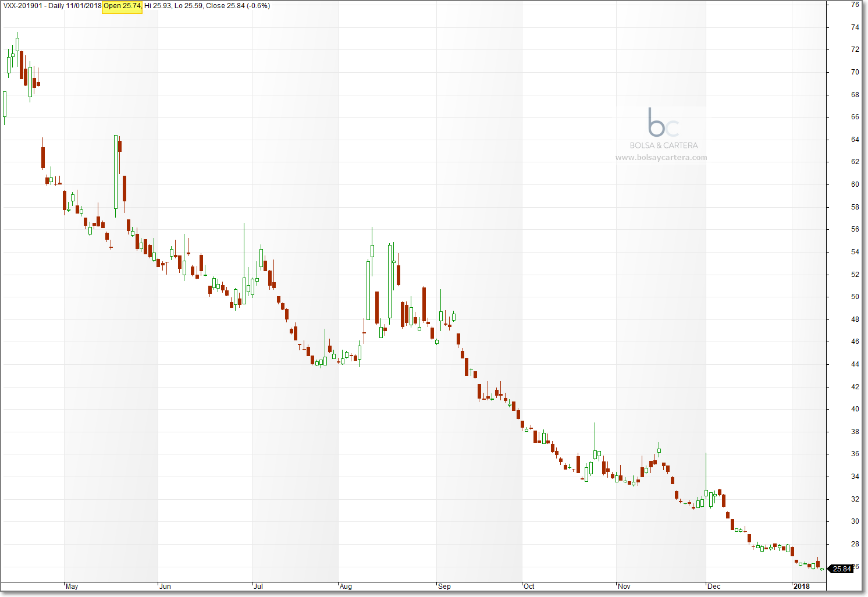868x597 pixels.
Task: Click the 70 price level label
Action: [855, 72]
